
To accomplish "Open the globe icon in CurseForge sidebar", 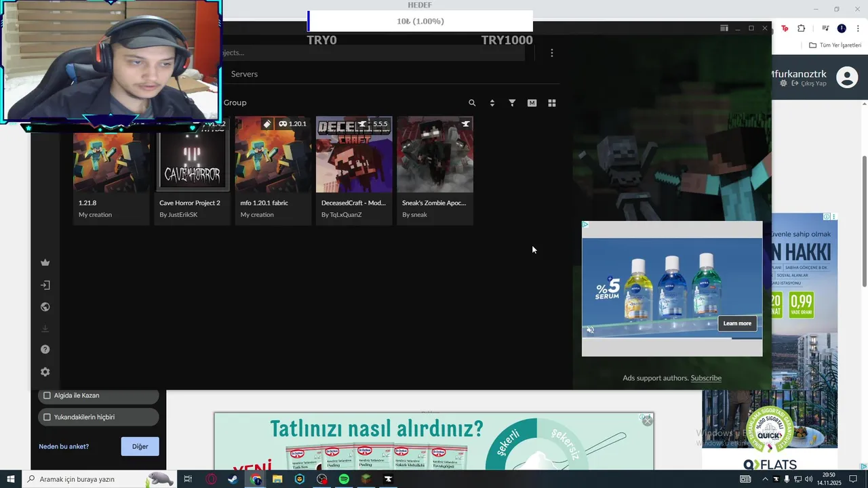I will pyautogui.click(x=45, y=307).
